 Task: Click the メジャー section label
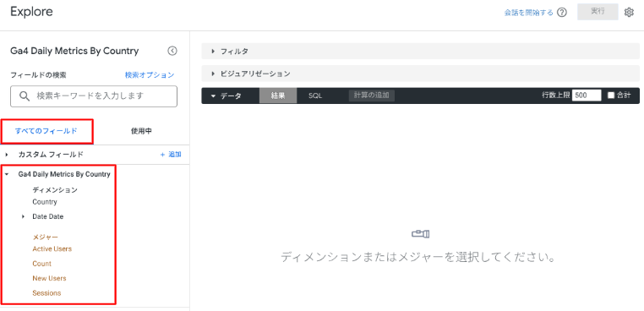point(45,237)
